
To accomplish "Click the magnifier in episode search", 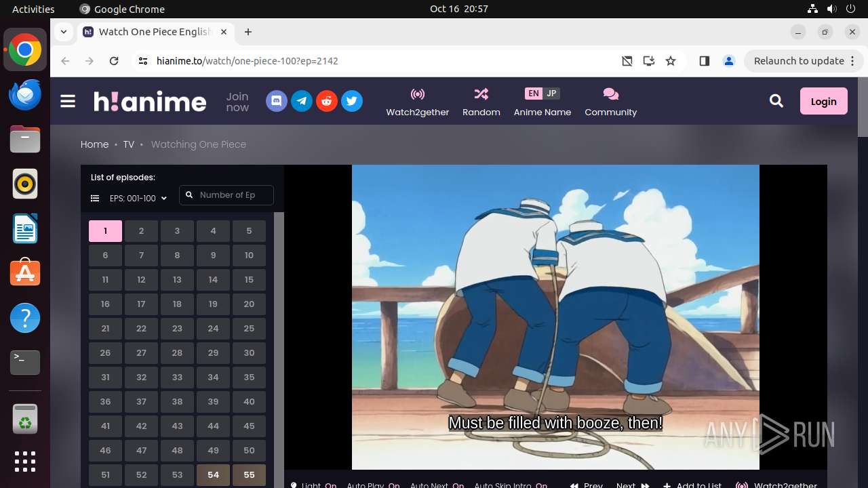I will 190,195.
